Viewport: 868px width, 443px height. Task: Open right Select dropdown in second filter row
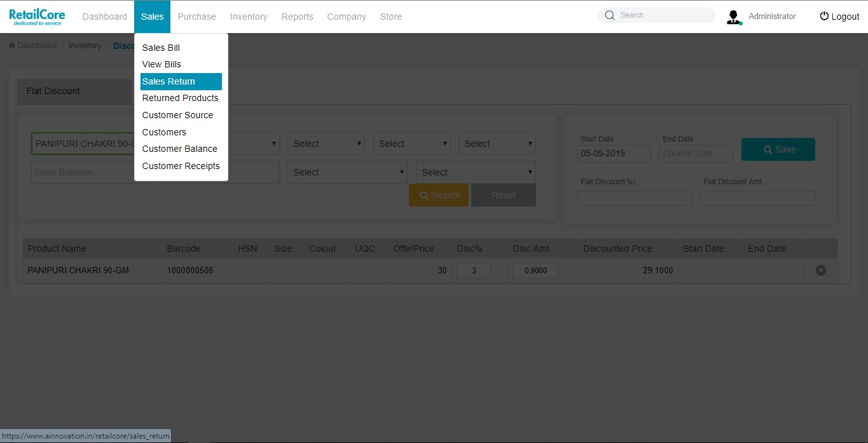(476, 172)
